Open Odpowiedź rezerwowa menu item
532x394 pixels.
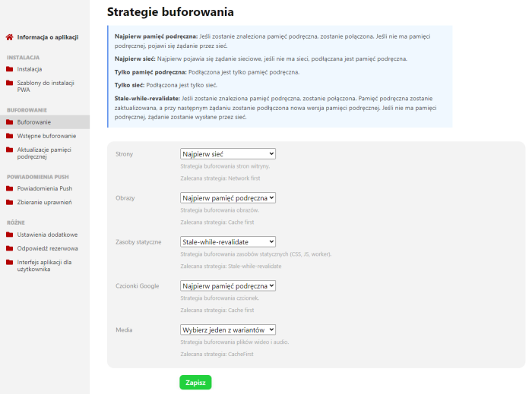(47, 248)
